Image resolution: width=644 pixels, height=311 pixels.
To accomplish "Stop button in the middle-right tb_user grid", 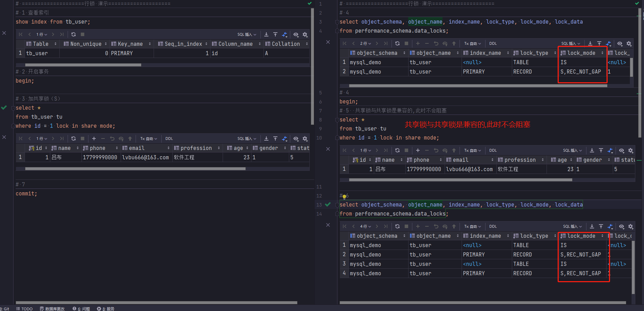I will (x=406, y=150).
